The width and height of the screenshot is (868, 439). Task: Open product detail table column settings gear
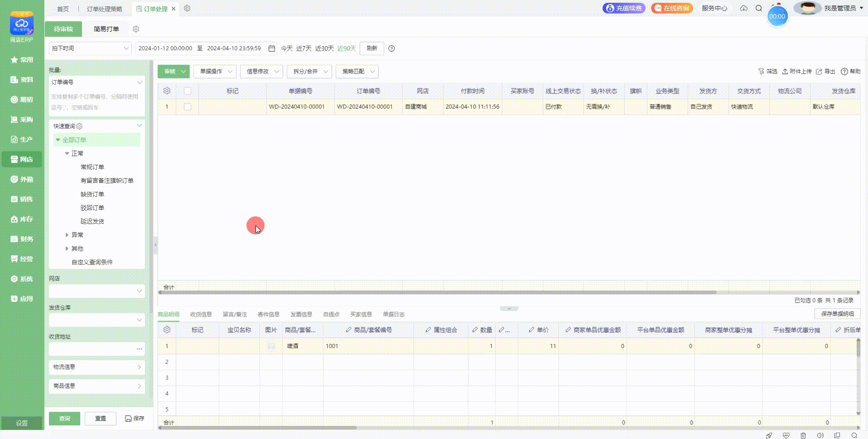pyautogui.click(x=167, y=330)
